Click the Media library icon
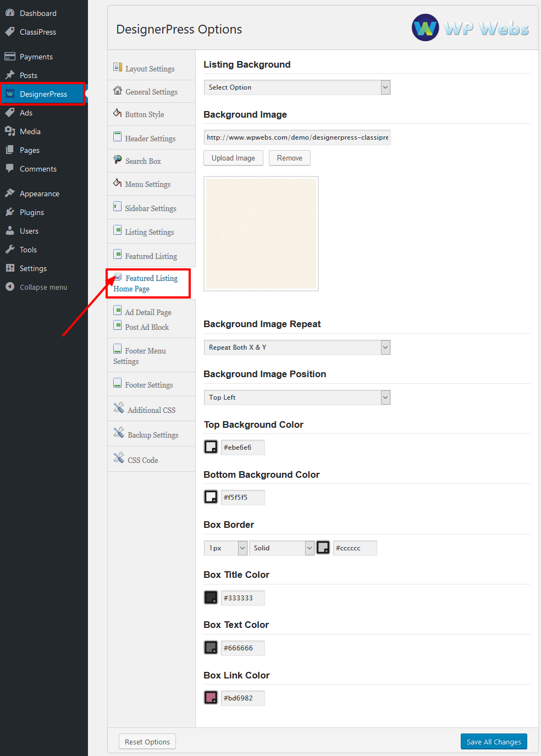Viewport: 541px width, 756px height. pos(10,131)
